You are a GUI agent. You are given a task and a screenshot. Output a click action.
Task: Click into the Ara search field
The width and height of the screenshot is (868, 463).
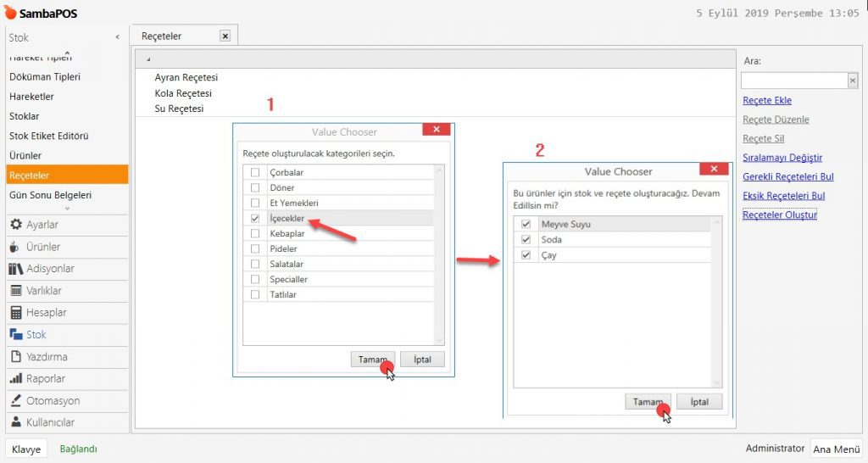(x=793, y=81)
